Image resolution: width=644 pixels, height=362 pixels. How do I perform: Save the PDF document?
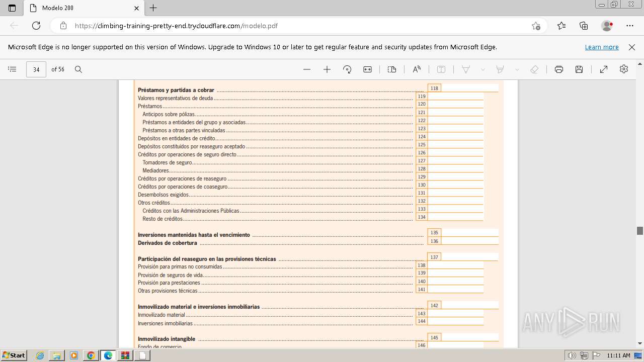(x=579, y=69)
